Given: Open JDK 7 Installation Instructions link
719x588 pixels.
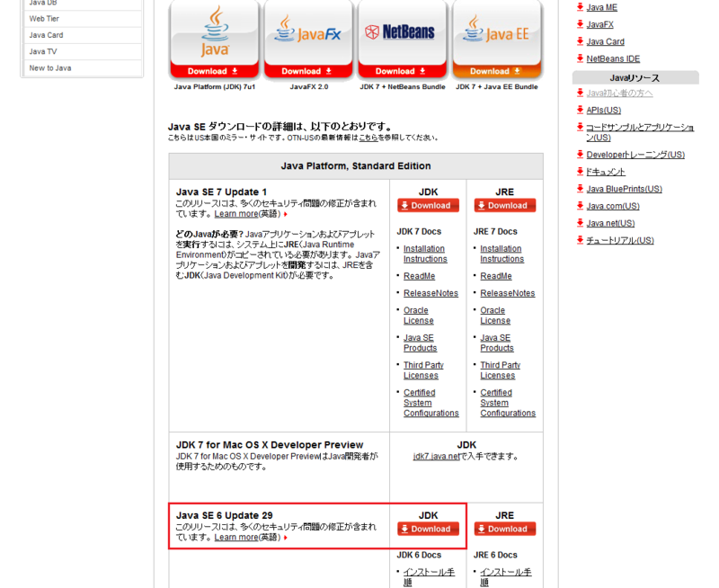Looking at the screenshot, I should pyautogui.click(x=425, y=254).
